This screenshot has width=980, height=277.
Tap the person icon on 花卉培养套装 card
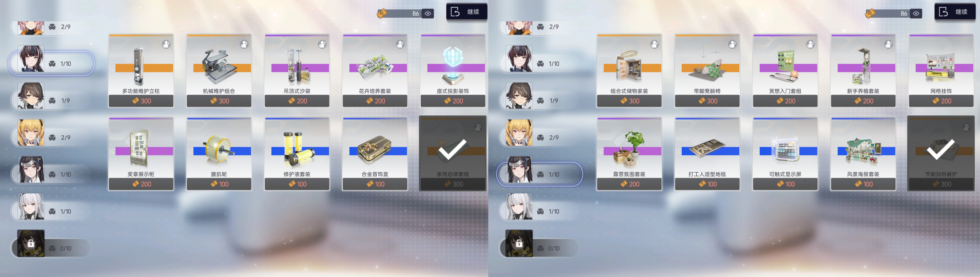400,44
